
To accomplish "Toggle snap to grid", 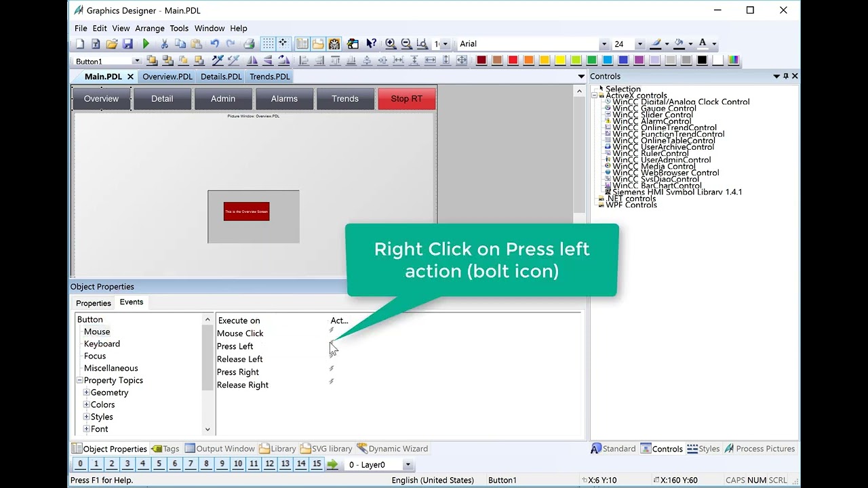I will [x=283, y=44].
